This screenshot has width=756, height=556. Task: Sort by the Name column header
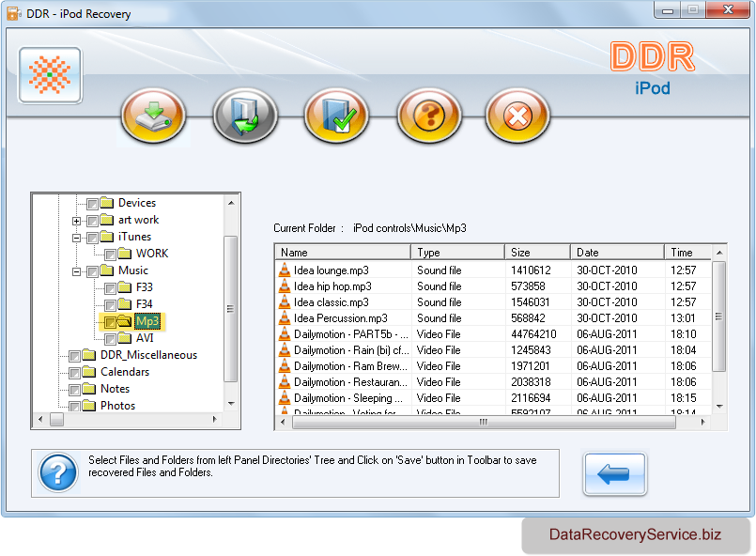coord(344,253)
